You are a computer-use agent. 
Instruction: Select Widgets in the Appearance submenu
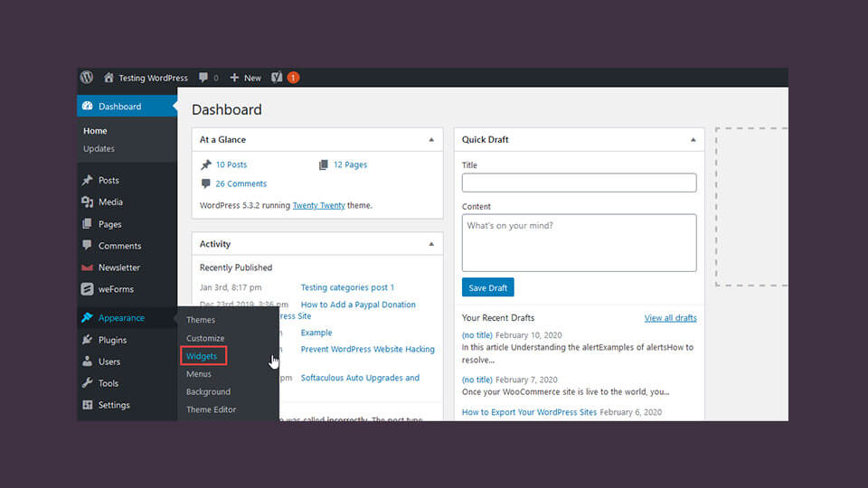202,356
